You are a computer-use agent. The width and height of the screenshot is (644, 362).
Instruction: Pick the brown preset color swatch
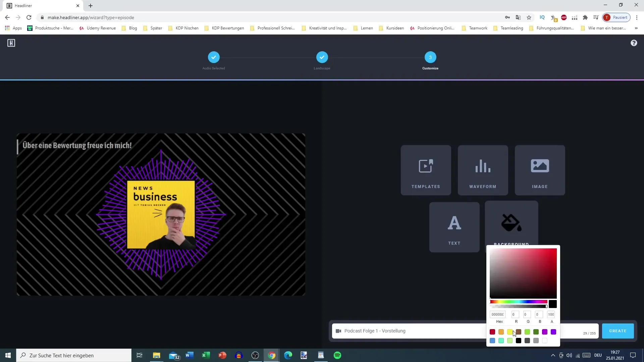[x=519, y=332]
